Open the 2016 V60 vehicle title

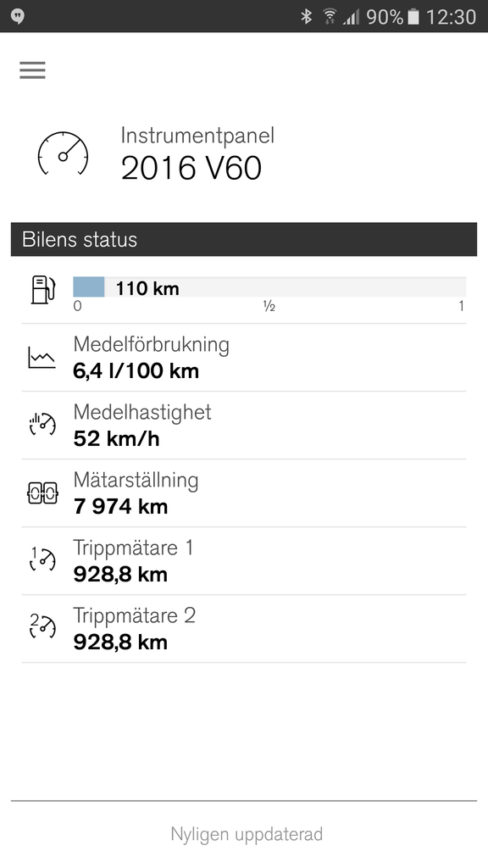(191, 169)
